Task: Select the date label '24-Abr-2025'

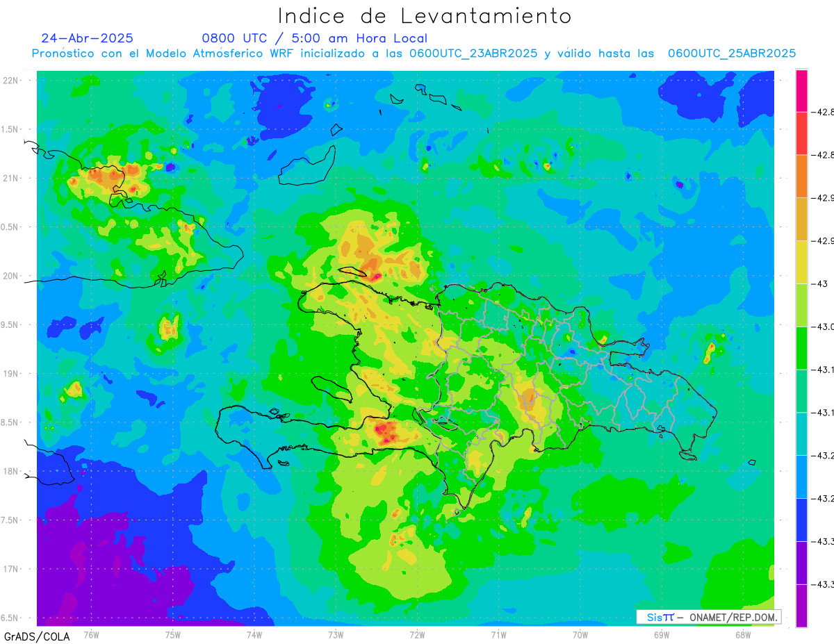Action: click(x=87, y=38)
